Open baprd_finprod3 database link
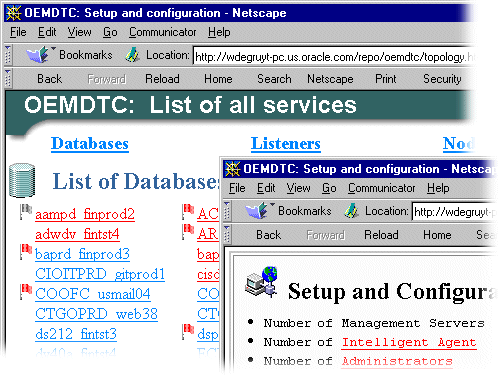 (82, 254)
